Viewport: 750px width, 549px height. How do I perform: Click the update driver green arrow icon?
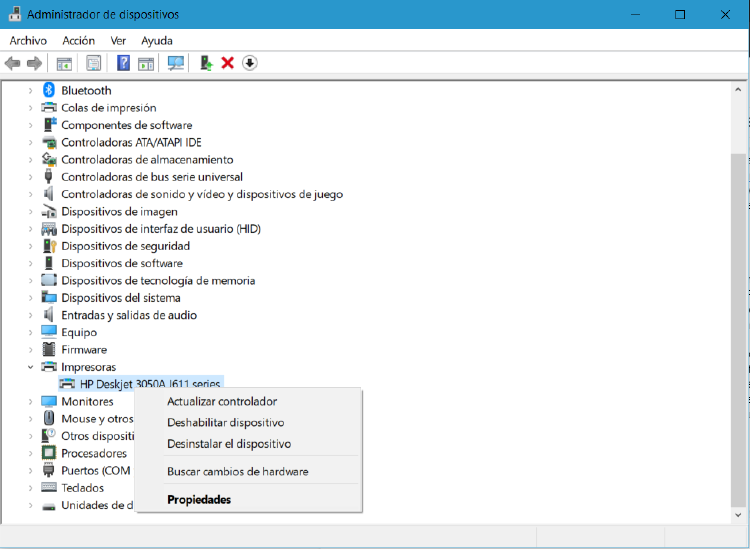(206, 63)
